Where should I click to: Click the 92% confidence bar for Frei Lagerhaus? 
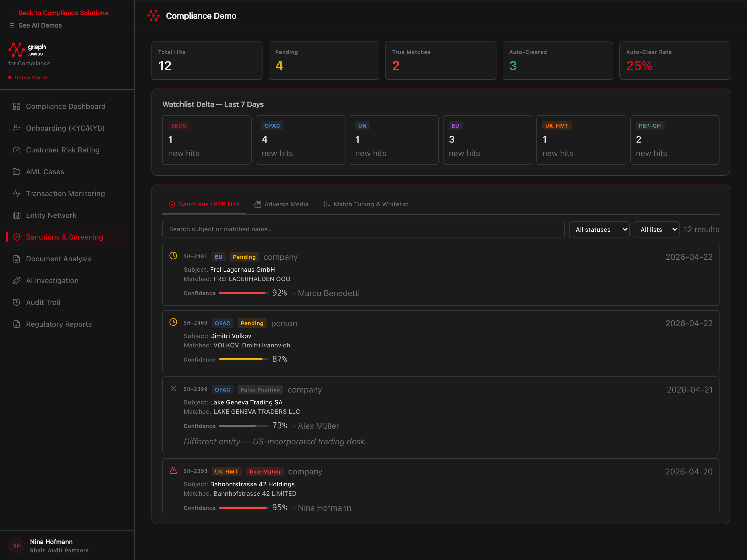tap(244, 293)
